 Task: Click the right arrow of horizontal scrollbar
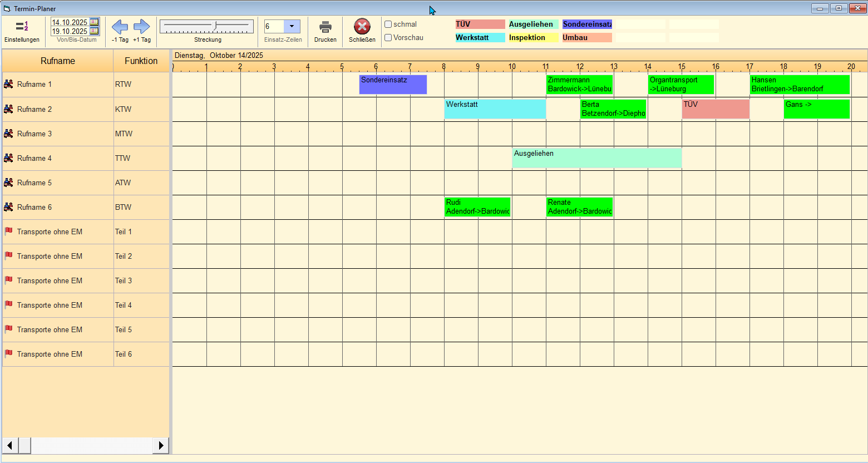click(161, 445)
